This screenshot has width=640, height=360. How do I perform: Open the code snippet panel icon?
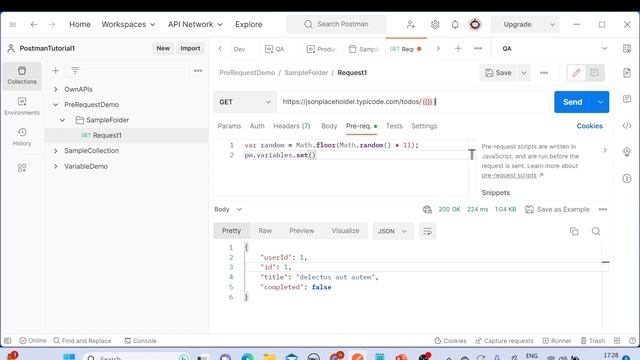[627, 126]
